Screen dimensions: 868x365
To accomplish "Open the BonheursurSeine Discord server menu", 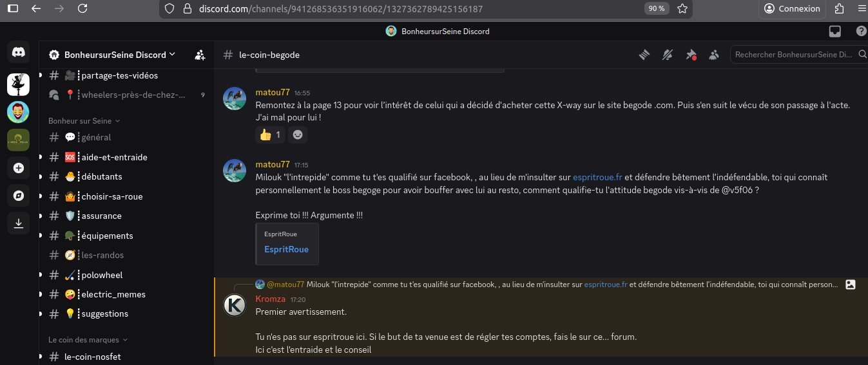I will pos(113,55).
